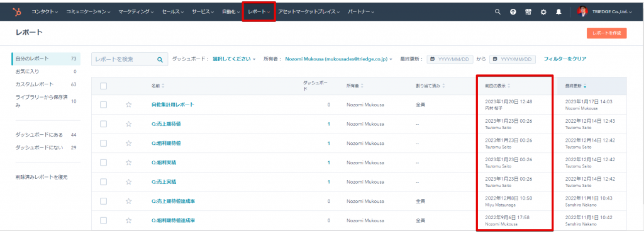The image size is (644, 233).
Task: Check the Q:売上期待値 row checkbox
Action: click(x=104, y=124)
